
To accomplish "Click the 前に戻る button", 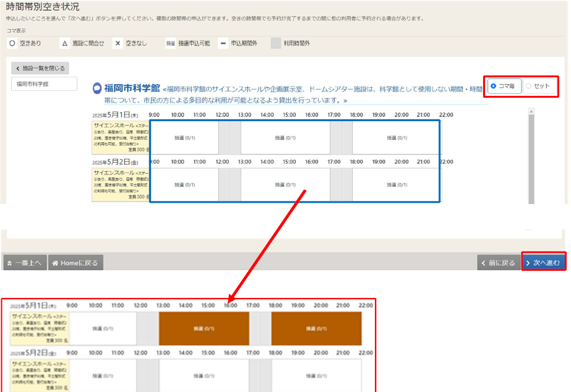I will (498, 263).
